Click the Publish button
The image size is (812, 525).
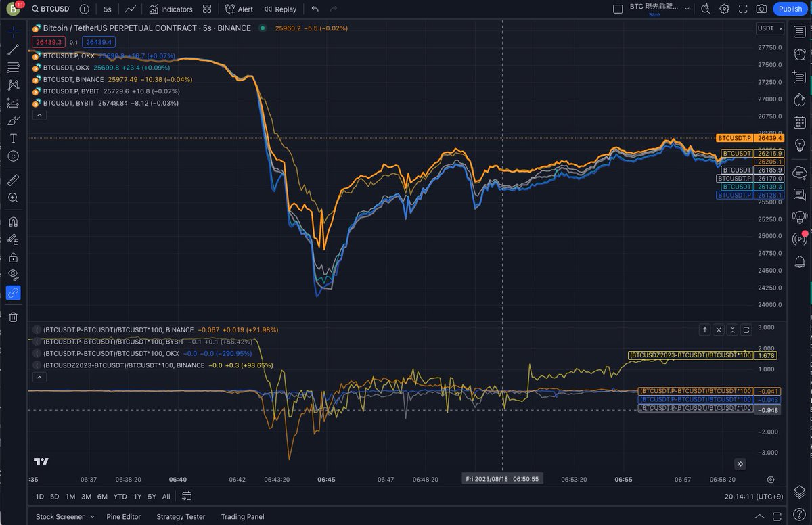click(790, 9)
